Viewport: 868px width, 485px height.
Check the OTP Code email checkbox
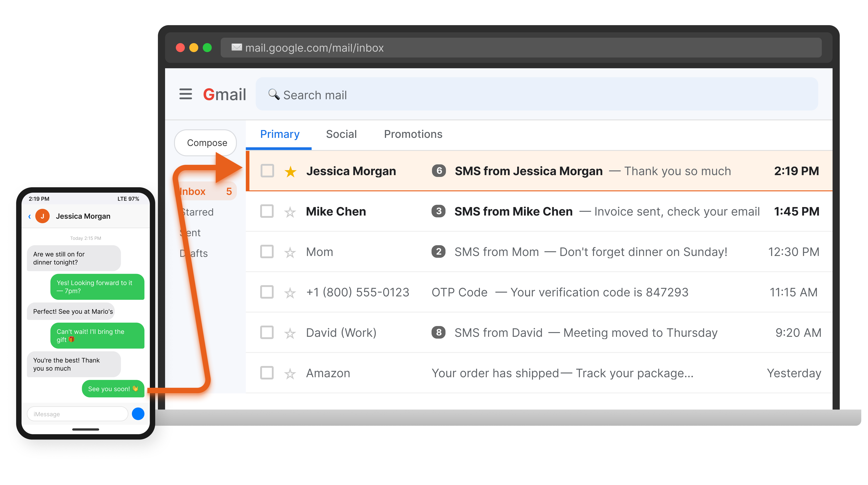[267, 292]
